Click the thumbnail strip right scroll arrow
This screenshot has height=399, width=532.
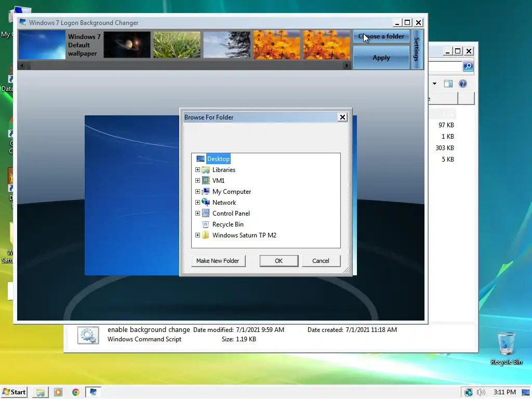coord(347,65)
